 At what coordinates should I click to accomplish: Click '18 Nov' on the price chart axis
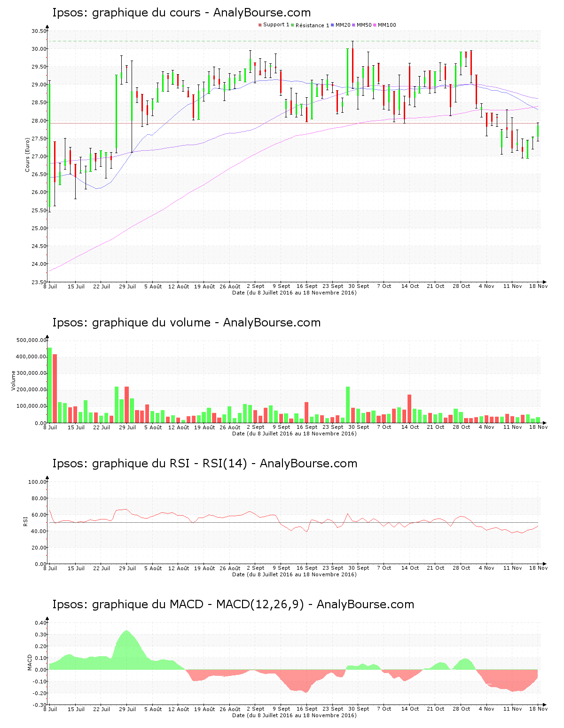[x=539, y=286]
